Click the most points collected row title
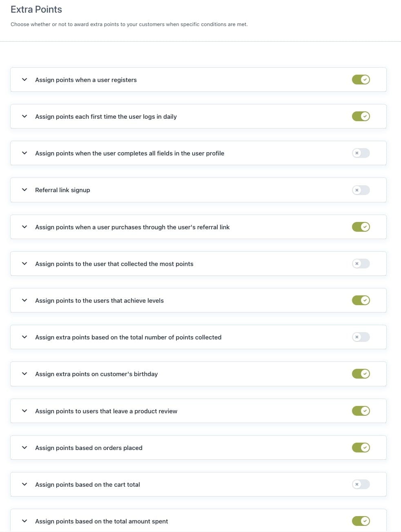This screenshot has height=532, width=401. pyautogui.click(x=114, y=264)
